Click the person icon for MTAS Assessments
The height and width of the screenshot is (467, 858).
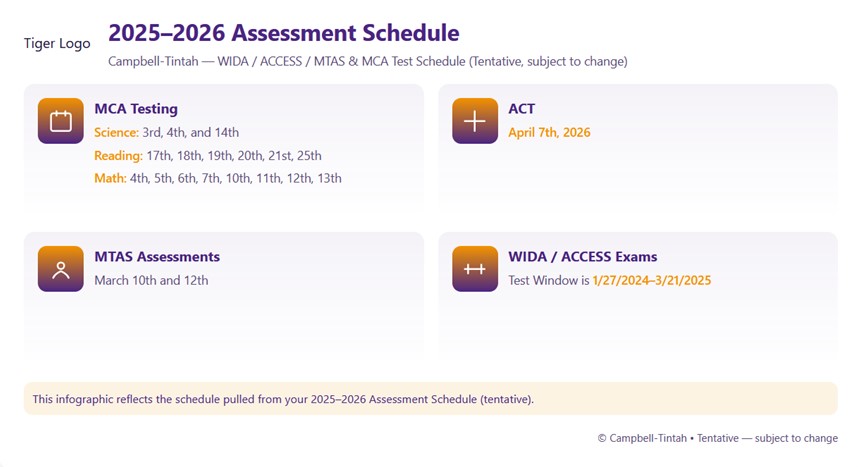click(60, 269)
